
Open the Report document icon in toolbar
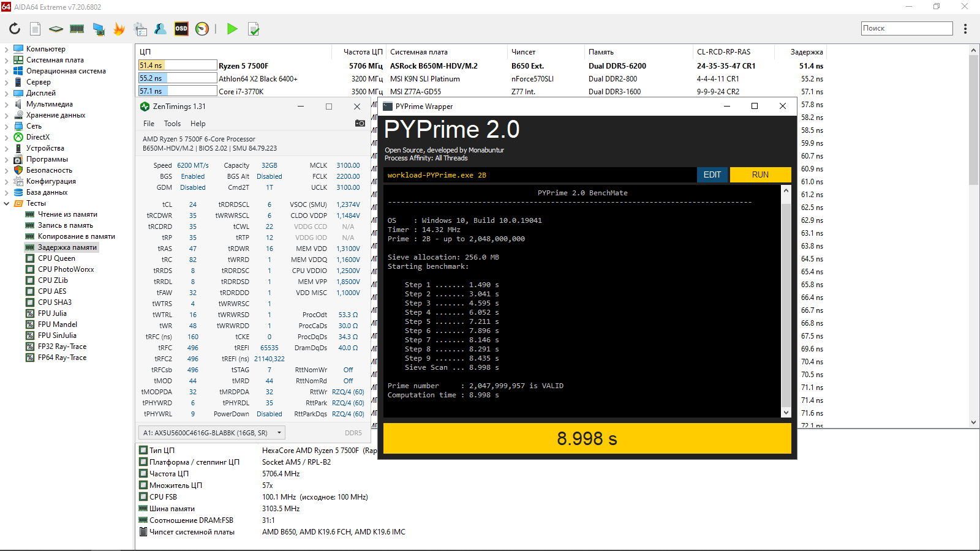pyautogui.click(x=36, y=29)
